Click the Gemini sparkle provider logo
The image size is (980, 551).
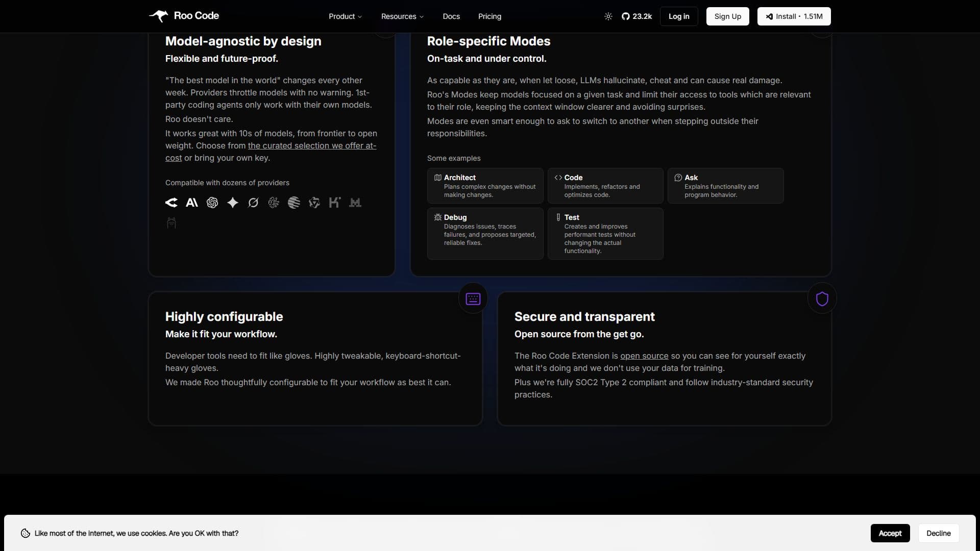[x=233, y=203]
